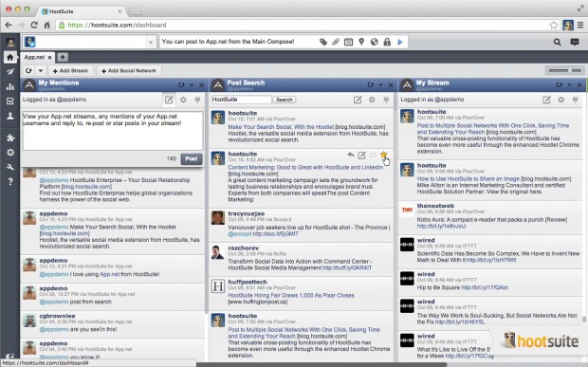Click the HootSuite search input field
The height and width of the screenshot is (367, 588).
241,100
